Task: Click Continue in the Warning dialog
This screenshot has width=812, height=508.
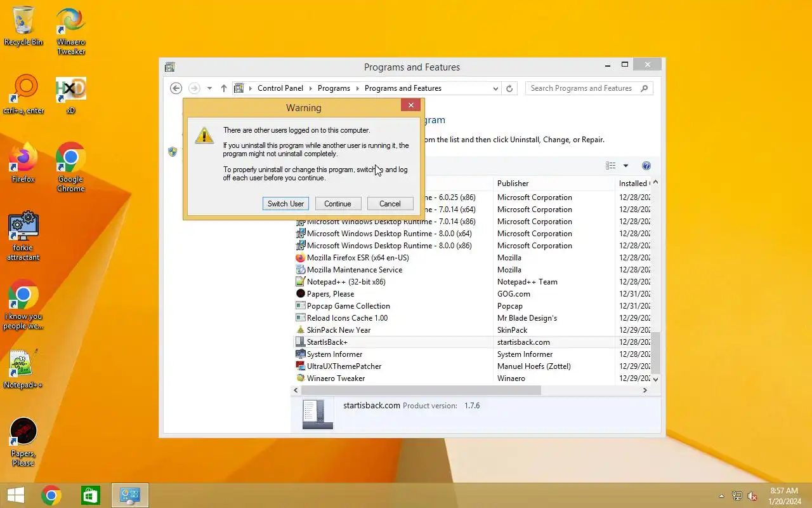Action: point(337,204)
